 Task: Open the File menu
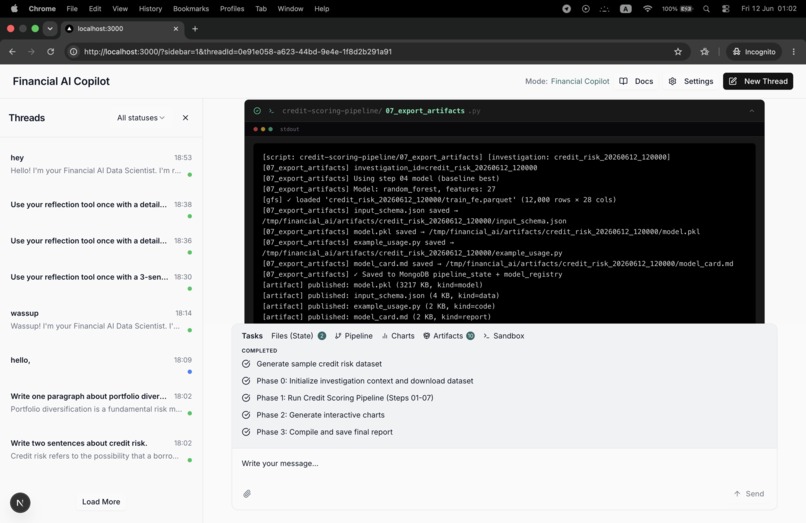tap(72, 9)
